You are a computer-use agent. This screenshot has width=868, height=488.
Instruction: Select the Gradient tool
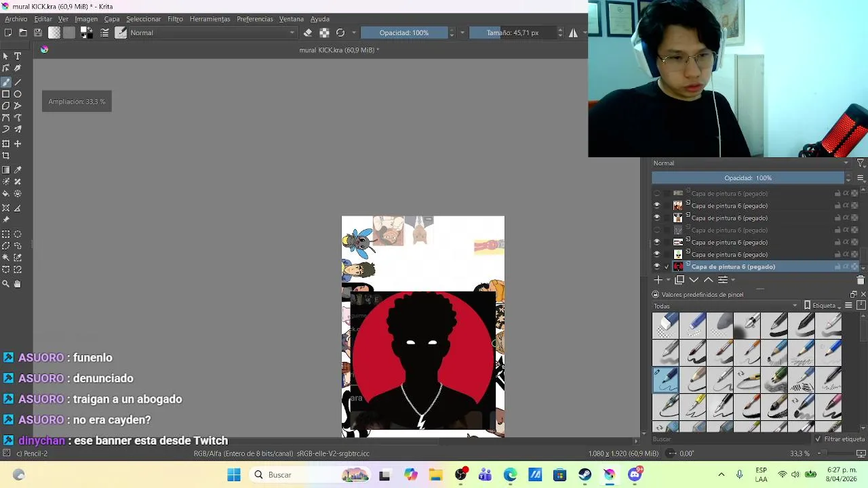pyautogui.click(x=6, y=170)
